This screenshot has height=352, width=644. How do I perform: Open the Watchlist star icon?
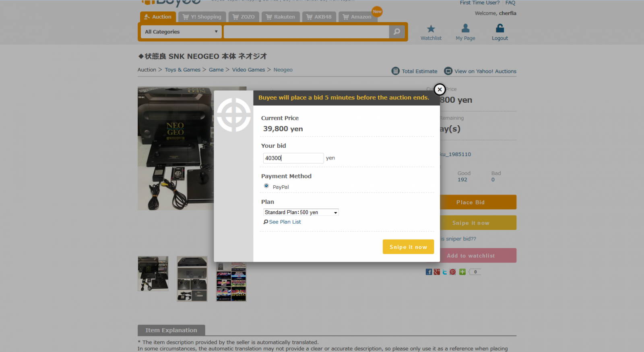pos(431,29)
